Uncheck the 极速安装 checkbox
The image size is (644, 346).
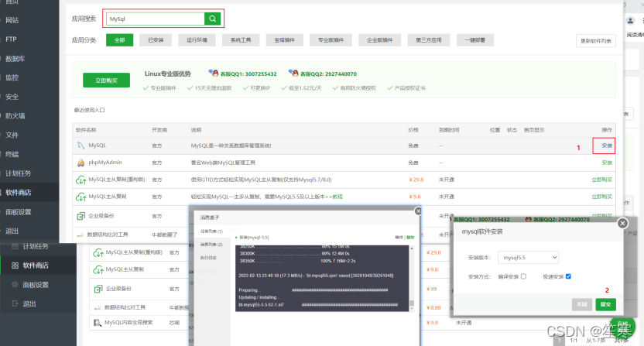coord(568,276)
